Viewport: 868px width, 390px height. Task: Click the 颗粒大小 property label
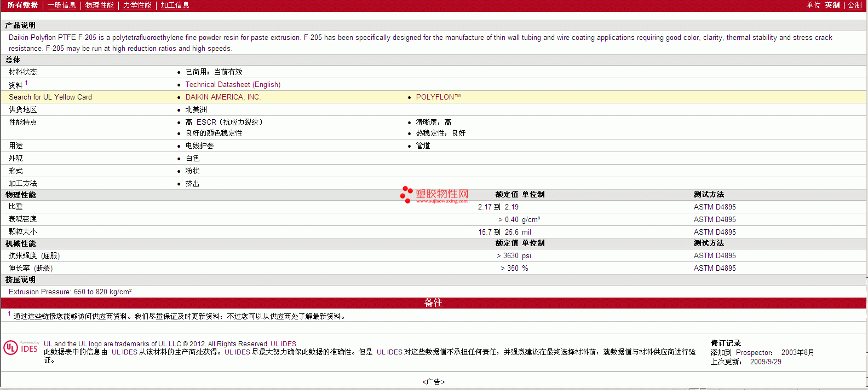coord(23,232)
